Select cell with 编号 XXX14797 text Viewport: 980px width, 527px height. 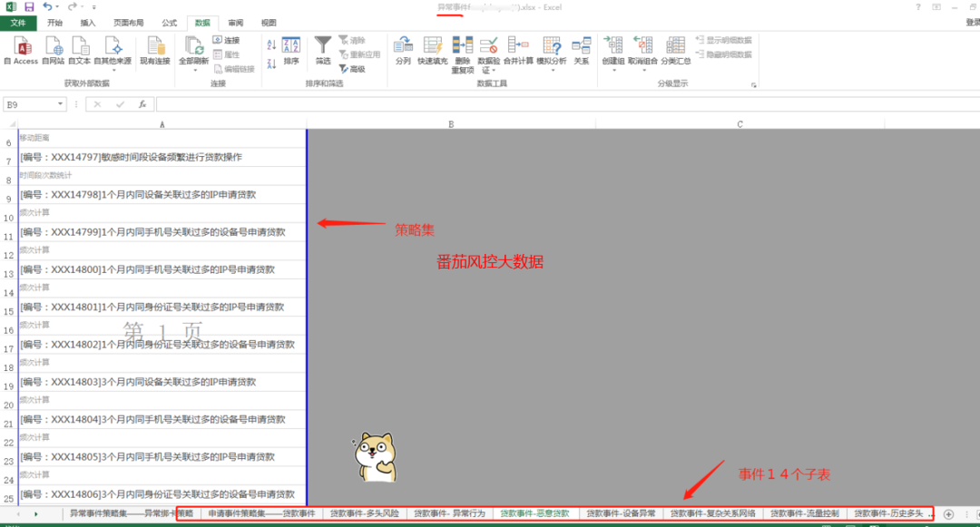pos(162,157)
